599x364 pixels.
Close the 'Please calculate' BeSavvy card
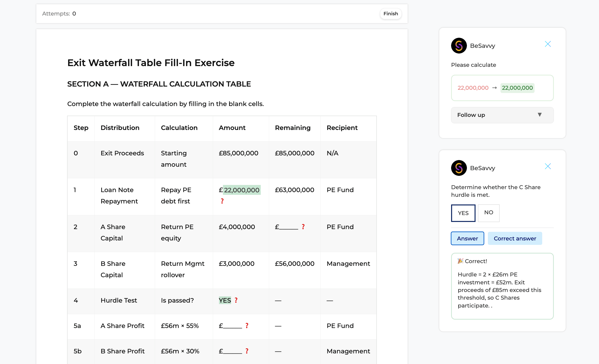click(x=548, y=44)
